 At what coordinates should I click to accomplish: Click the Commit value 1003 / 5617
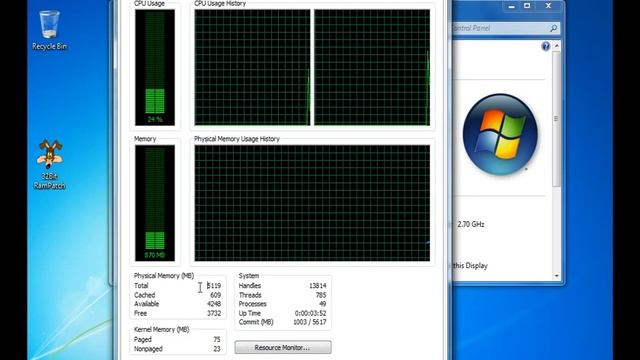click(310, 322)
